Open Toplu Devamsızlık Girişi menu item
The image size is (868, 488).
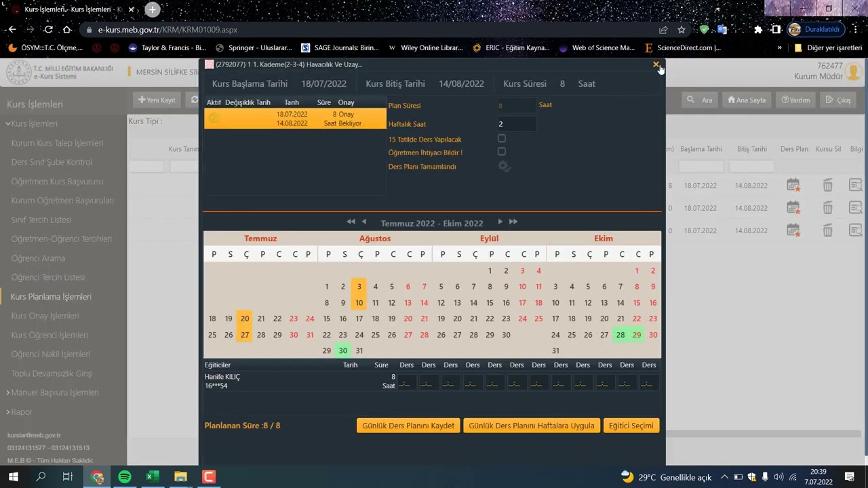52,373
